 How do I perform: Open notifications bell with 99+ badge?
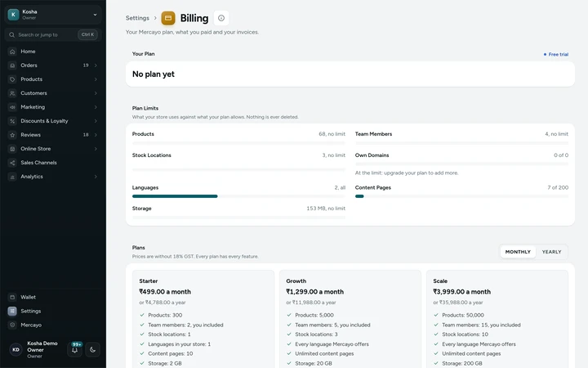click(x=75, y=350)
